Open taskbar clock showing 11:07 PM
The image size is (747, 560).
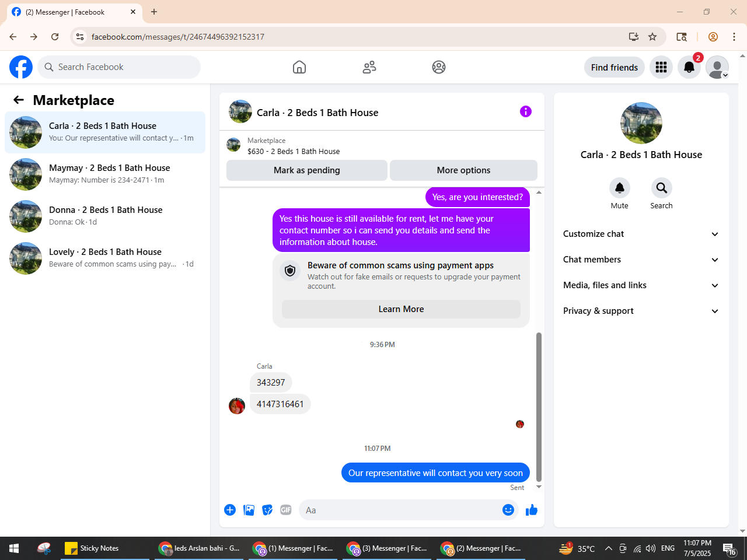[x=697, y=548]
